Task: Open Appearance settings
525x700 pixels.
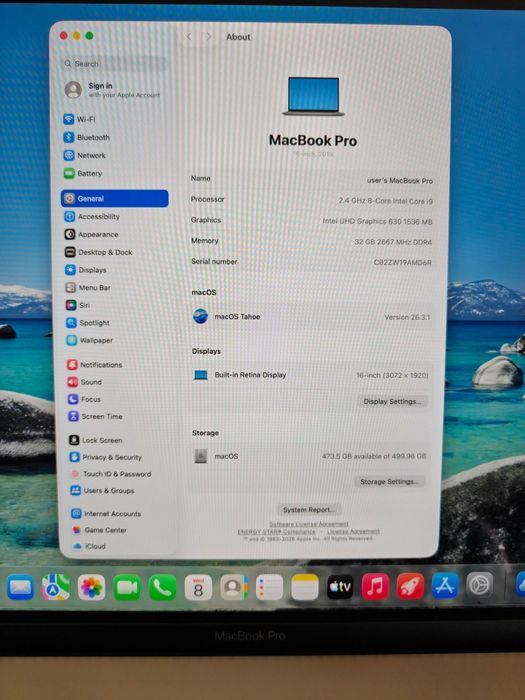Action: (x=92, y=234)
